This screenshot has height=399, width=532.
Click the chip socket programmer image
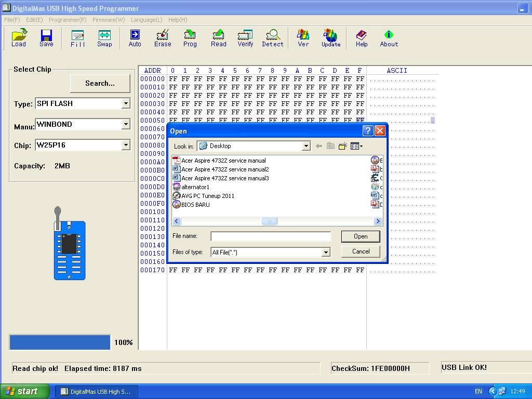[69, 244]
